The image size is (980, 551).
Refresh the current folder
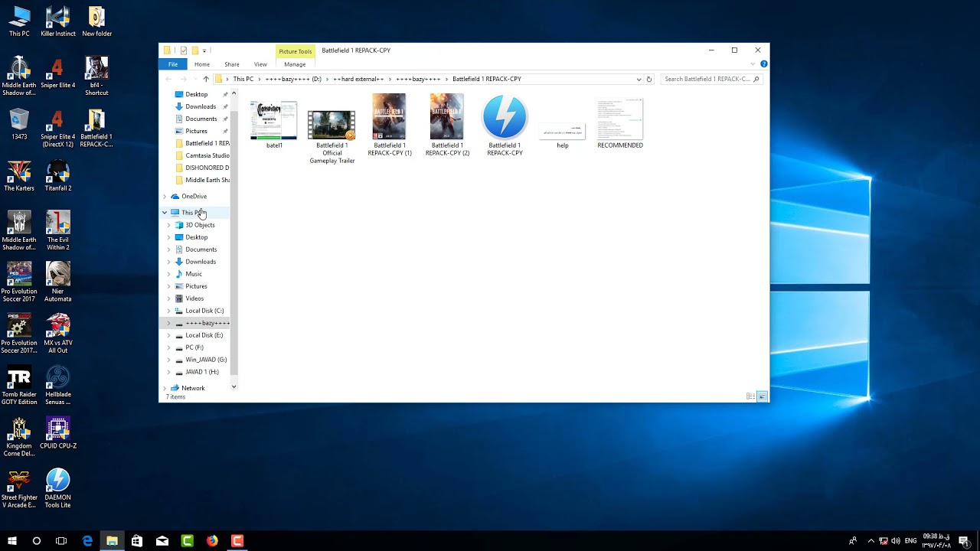point(649,79)
